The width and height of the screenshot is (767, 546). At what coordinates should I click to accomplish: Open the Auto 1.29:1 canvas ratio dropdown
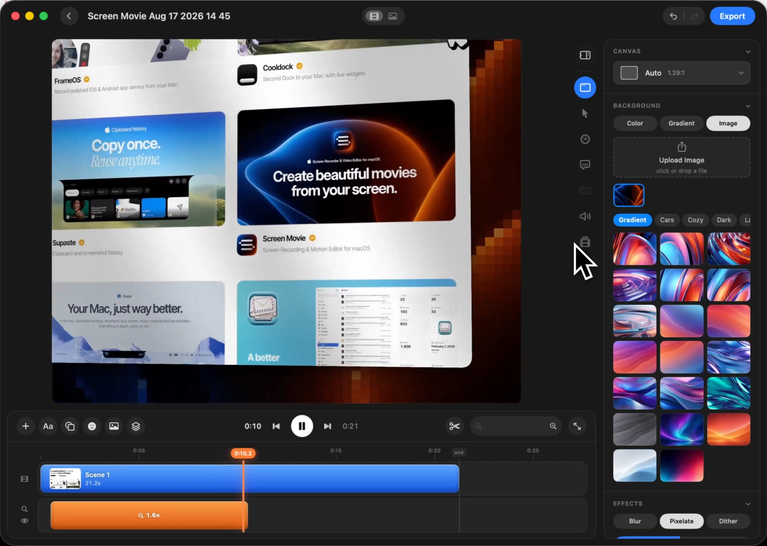click(681, 73)
